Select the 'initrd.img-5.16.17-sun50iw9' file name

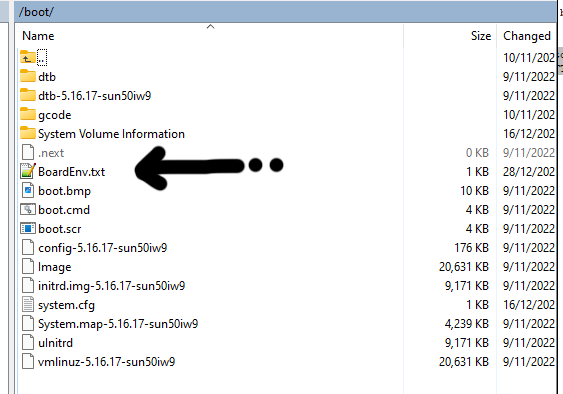point(112,286)
